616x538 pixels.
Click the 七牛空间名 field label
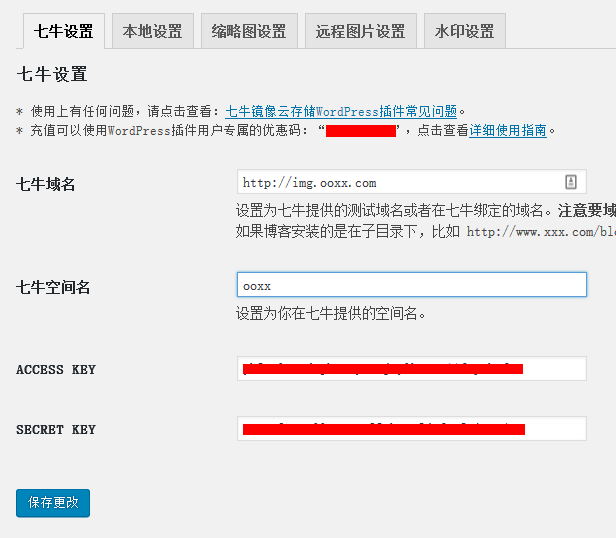pos(53,287)
